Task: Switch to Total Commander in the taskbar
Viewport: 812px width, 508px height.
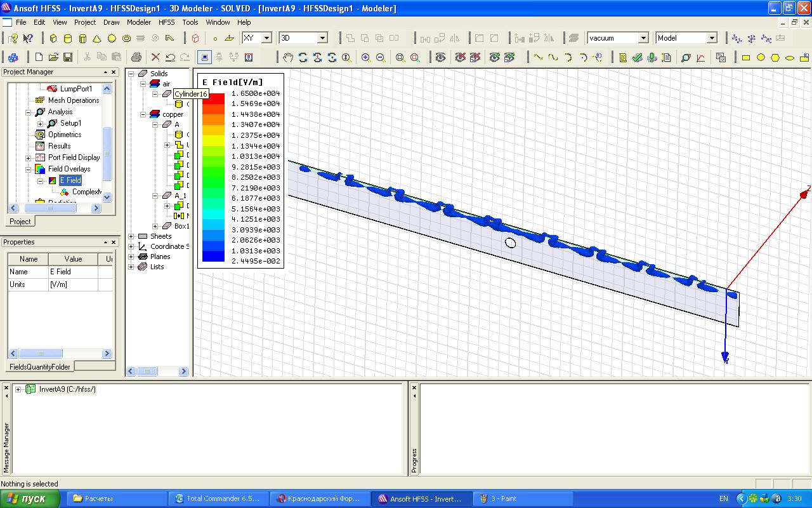Action: coord(218,498)
